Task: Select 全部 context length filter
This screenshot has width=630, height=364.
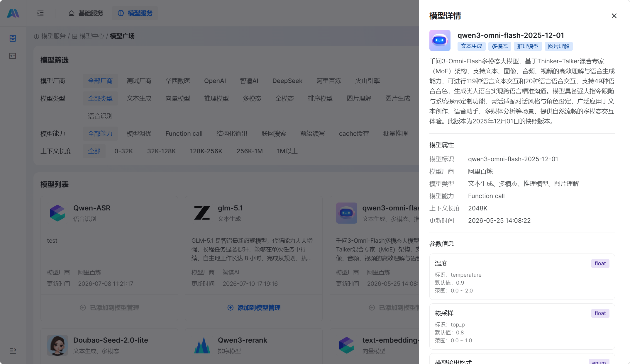Action: [94, 151]
